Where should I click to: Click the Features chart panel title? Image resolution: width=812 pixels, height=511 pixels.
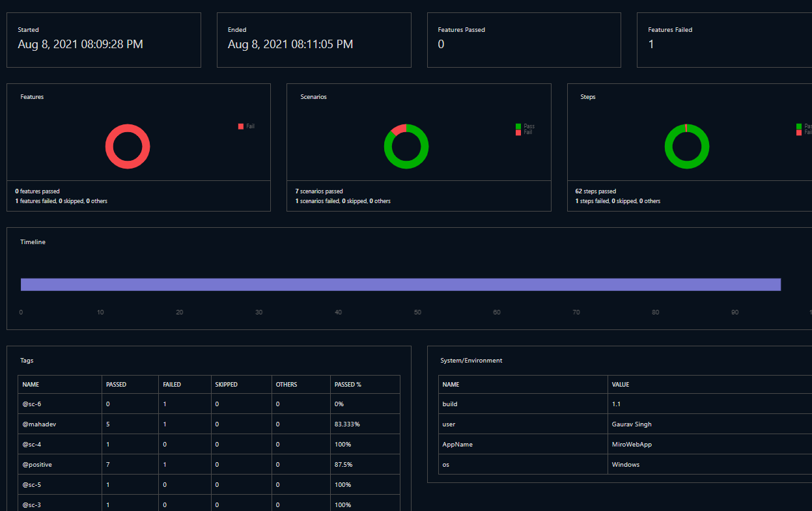coord(32,97)
